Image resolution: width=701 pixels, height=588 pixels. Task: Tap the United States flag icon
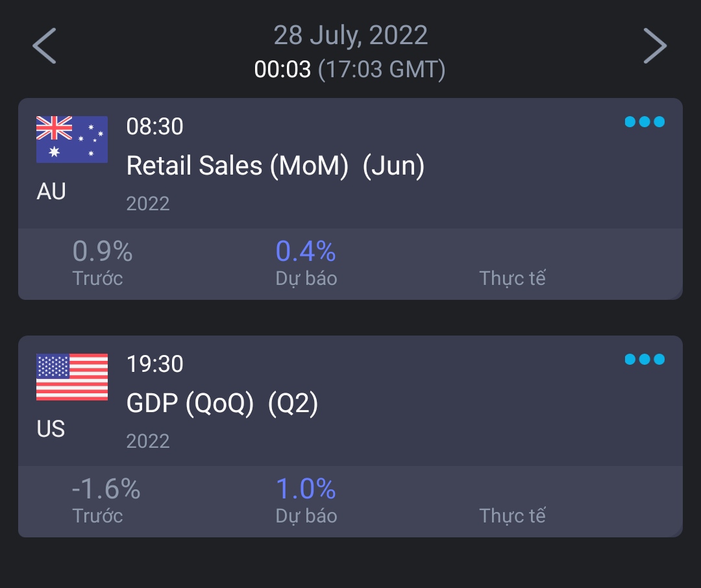(72, 377)
